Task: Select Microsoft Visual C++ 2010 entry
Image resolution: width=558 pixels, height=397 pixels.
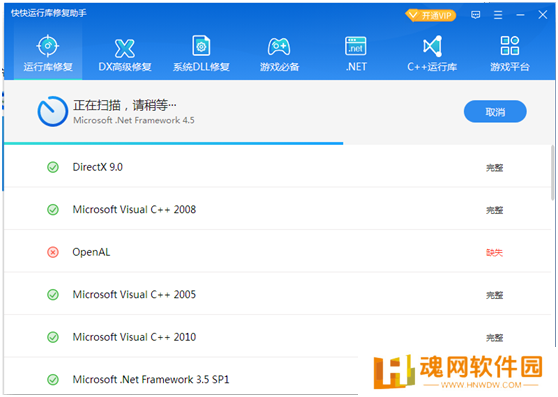Action: click(134, 337)
